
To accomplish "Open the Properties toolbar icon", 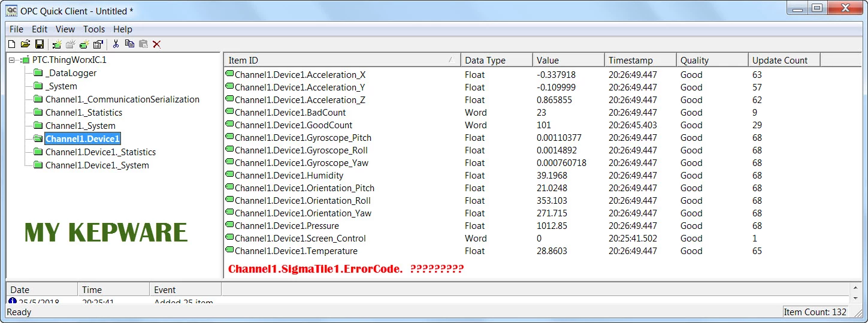I will pyautogui.click(x=98, y=44).
